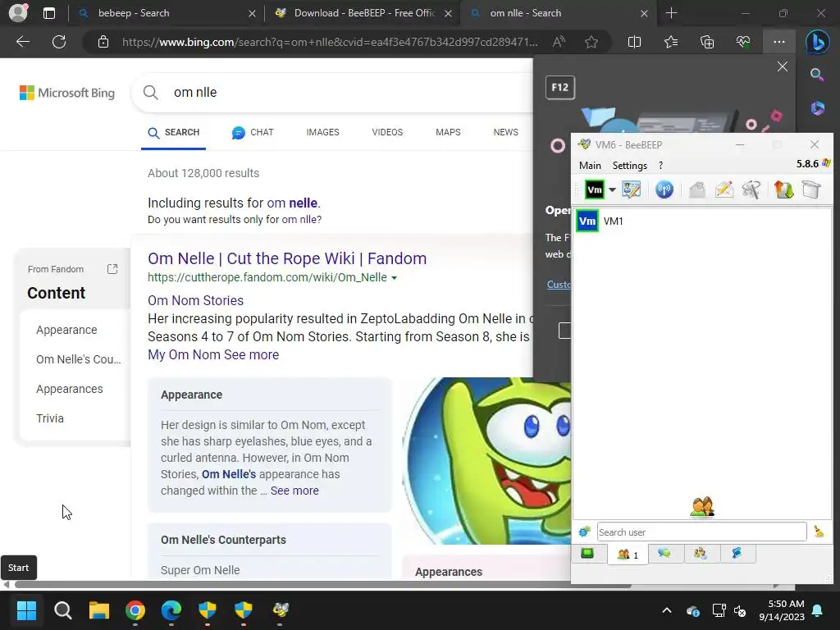The image size is (840, 630).
Task: Switch to the chat bubbles tab in BeeBEEP
Action: [x=664, y=554]
